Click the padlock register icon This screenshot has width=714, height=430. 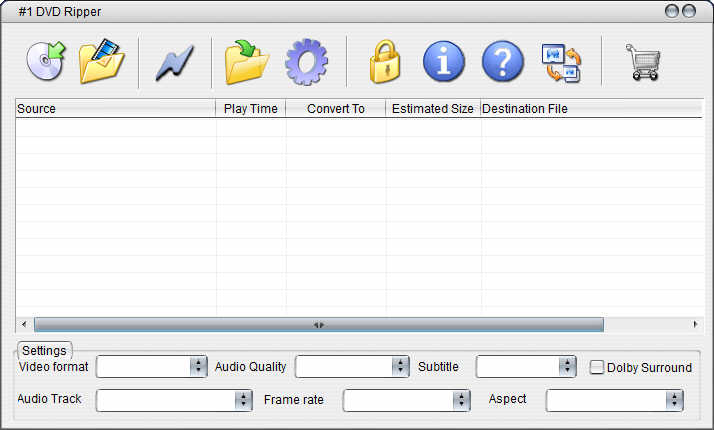point(384,62)
